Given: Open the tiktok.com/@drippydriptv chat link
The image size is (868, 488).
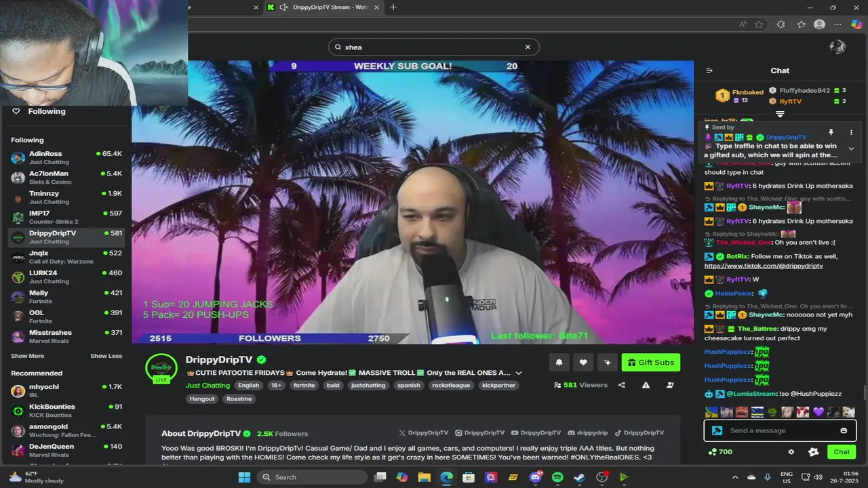Looking at the screenshot, I should [x=764, y=266].
